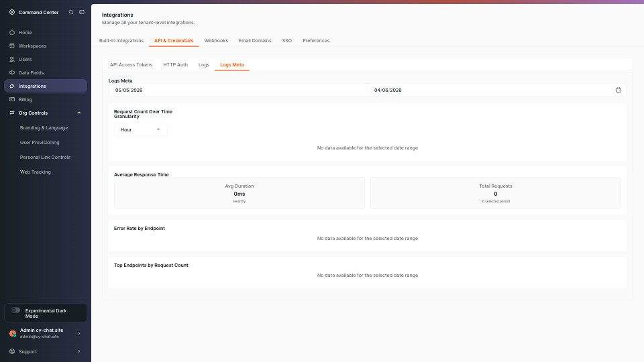This screenshot has width=644, height=362.
Task: Click the Workspaces sidebar icon
Action: click(x=12, y=46)
